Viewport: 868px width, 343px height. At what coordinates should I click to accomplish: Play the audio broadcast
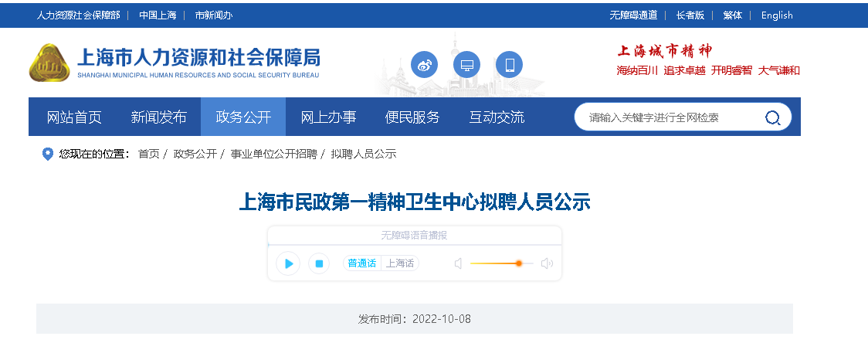tap(288, 263)
